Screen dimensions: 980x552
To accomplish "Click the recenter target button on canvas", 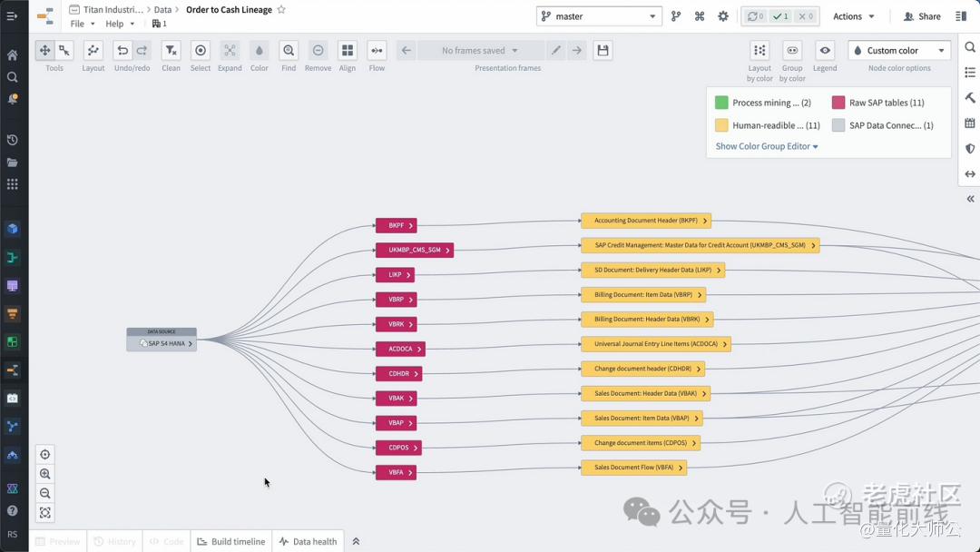I will [x=45, y=455].
